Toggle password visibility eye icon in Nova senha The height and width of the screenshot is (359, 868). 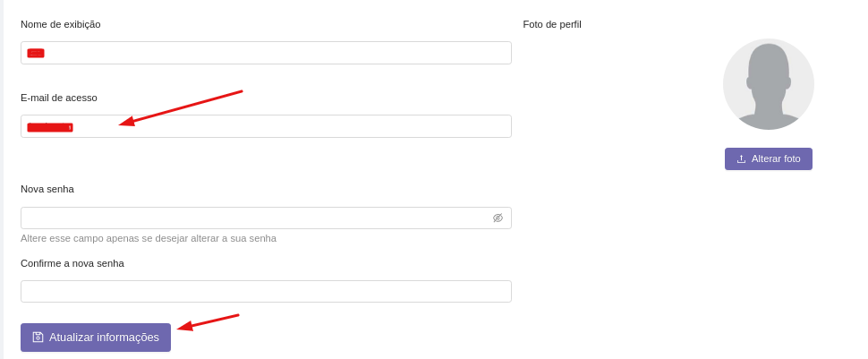498,218
